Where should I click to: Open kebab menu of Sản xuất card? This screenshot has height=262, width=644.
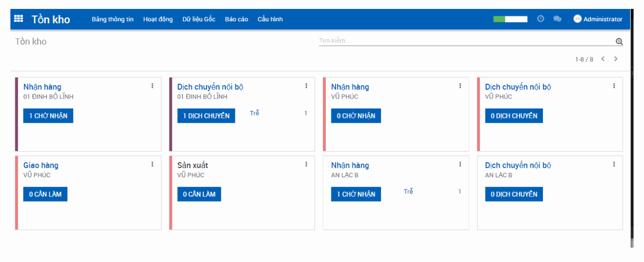click(306, 164)
